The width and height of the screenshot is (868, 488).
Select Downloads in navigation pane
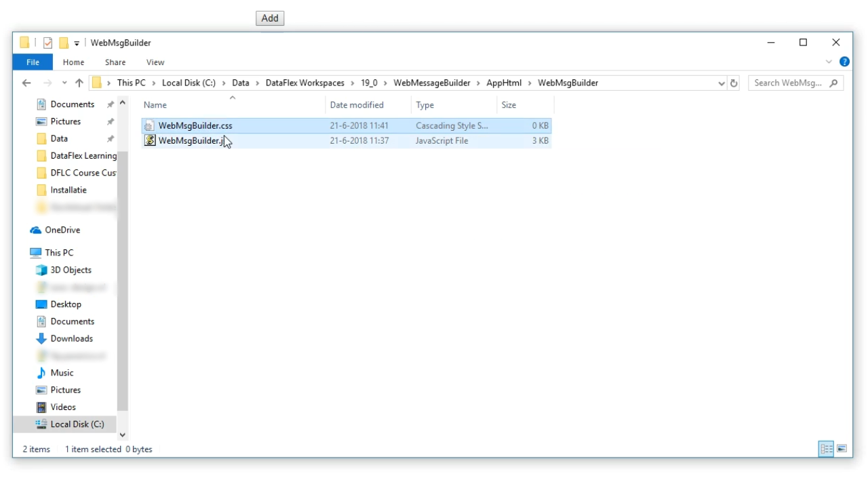click(x=71, y=338)
